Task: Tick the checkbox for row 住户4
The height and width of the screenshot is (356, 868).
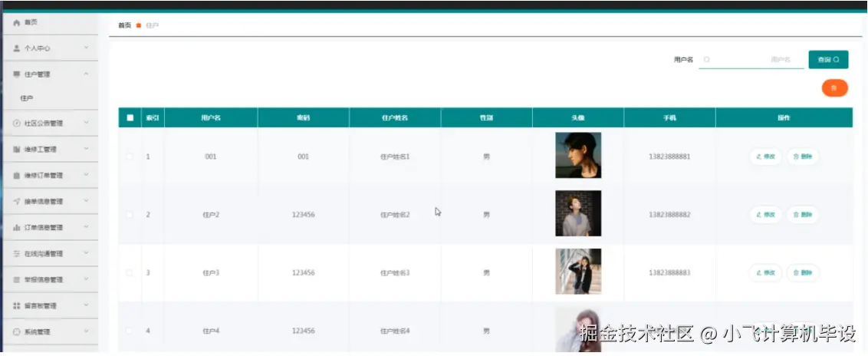Action: 130,331
